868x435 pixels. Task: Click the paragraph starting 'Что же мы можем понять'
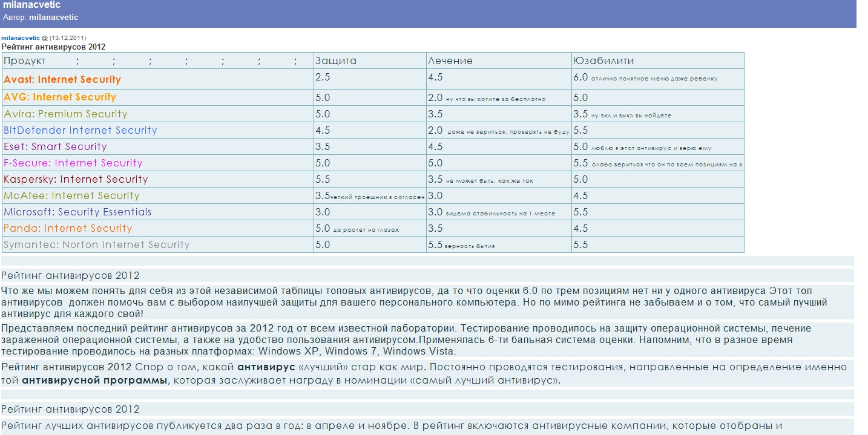coord(427,302)
